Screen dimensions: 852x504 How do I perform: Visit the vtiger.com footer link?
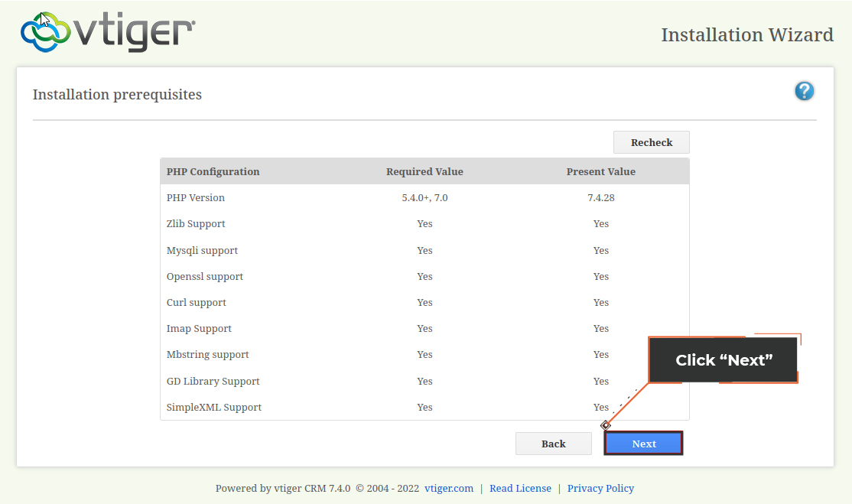[x=449, y=488]
